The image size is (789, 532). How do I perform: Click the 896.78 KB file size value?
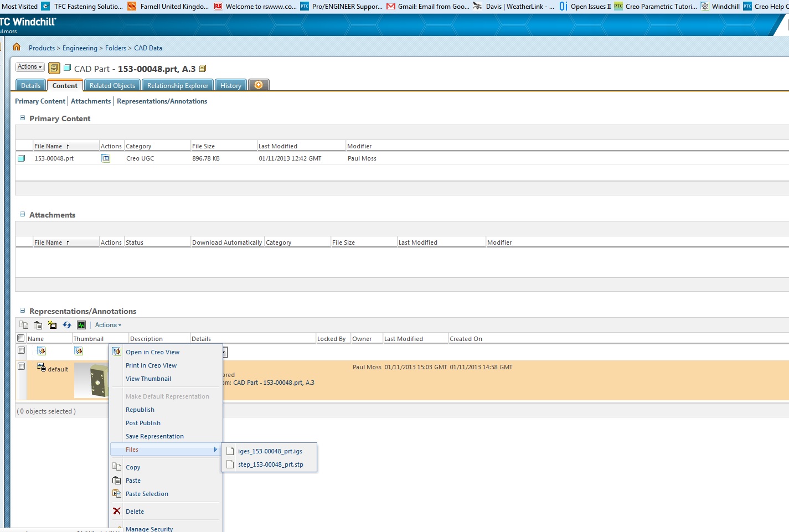pos(206,158)
